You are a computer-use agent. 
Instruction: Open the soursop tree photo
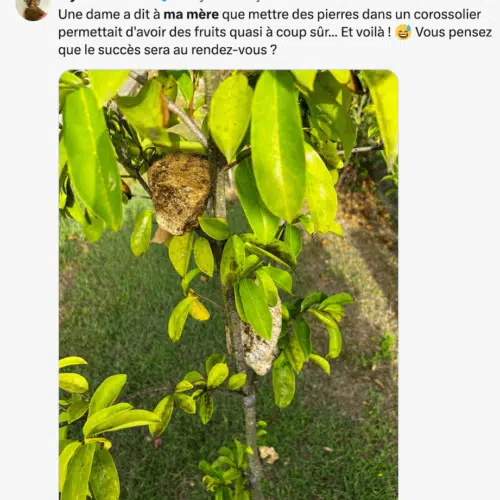(228, 285)
